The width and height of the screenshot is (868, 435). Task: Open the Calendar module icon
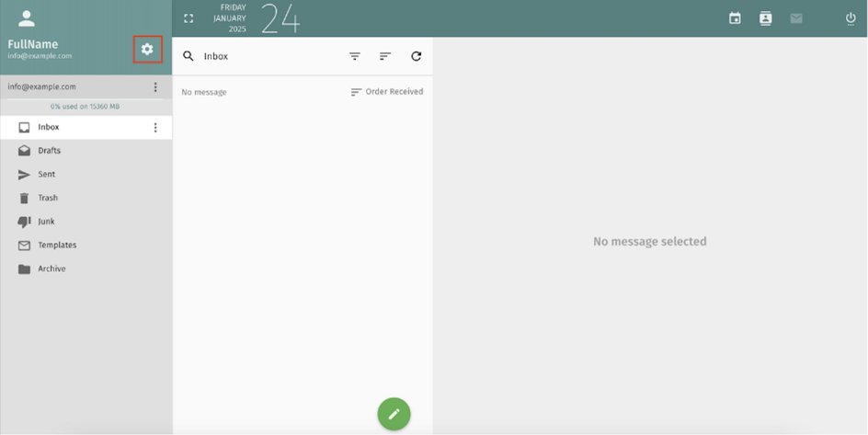click(735, 18)
